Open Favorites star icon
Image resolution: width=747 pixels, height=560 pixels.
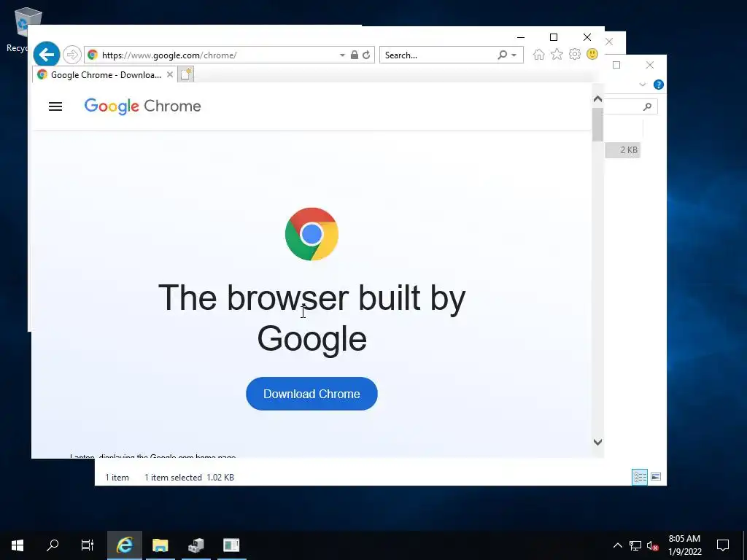tap(557, 54)
